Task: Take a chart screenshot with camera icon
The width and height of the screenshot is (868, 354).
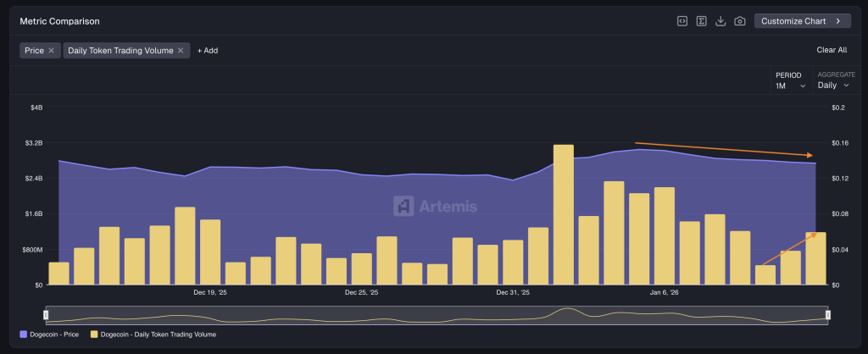Action: pos(740,21)
